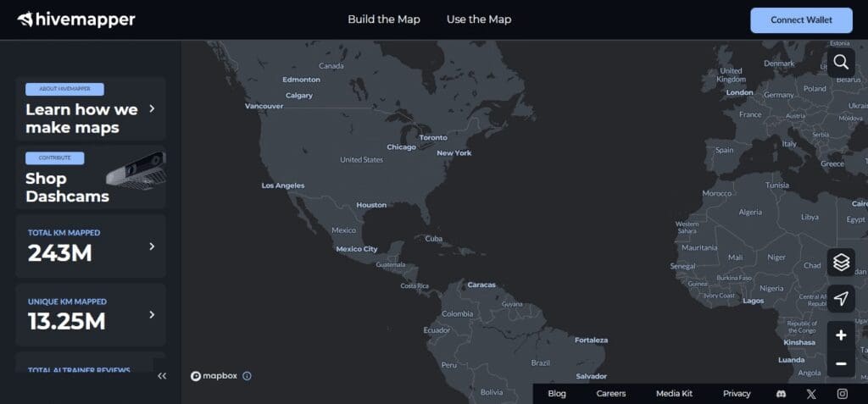Click the Kinshasa map label
Screen dimensions: 868x404
click(x=799, y=342)
